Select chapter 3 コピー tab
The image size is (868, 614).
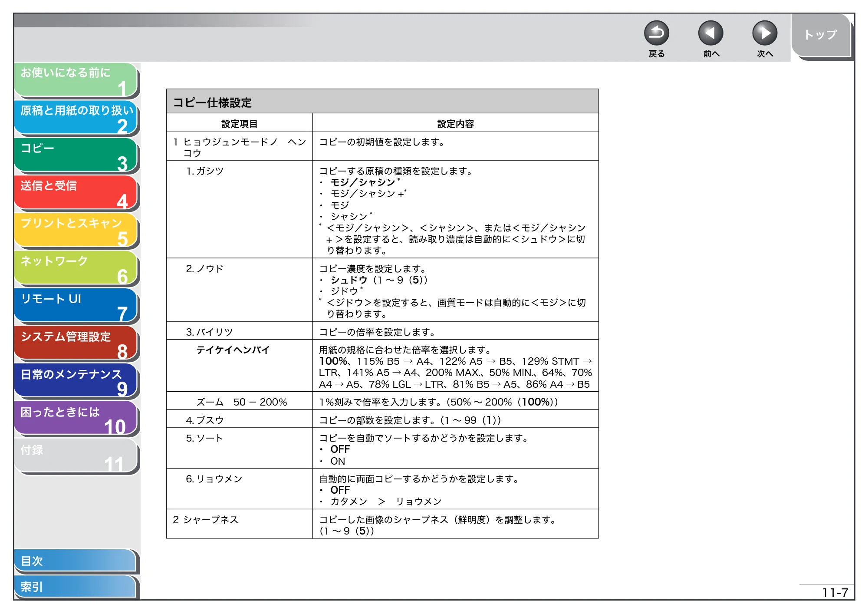76,155
